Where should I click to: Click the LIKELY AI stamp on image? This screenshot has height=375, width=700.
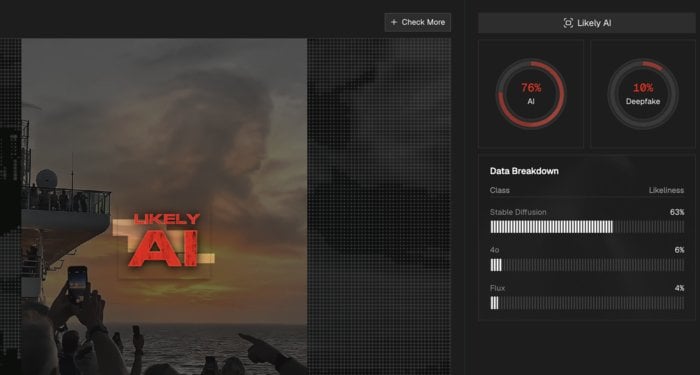164,241
